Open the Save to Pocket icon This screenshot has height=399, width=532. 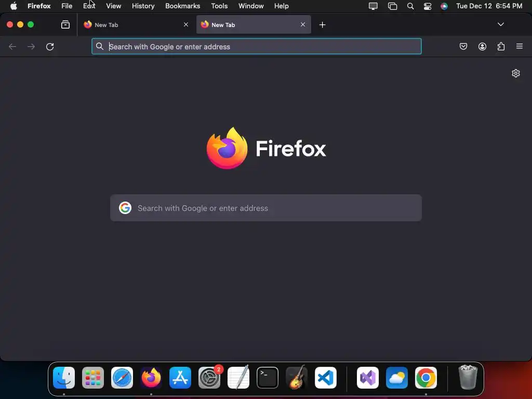[x=463, y=46]
